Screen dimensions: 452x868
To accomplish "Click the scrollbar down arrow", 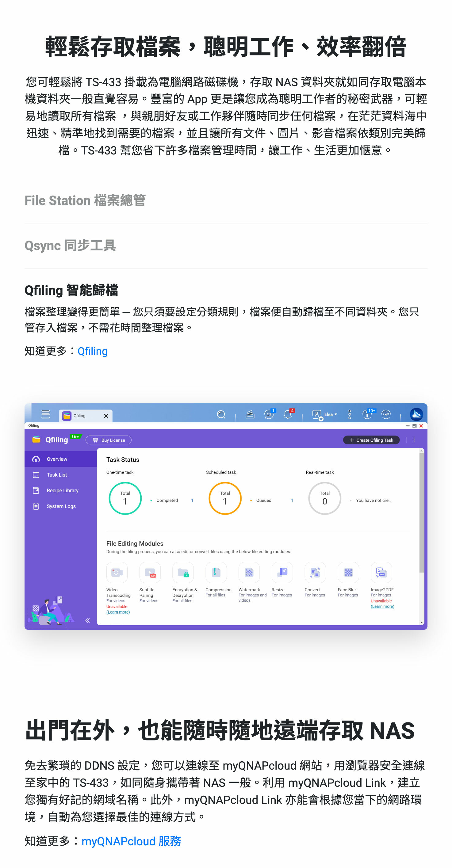I will click(422, 623).
